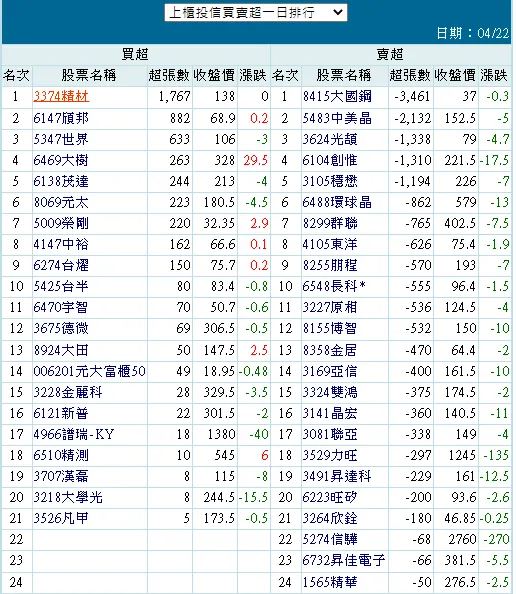This screenshot has width=516, height=594.
Task: Open the 6732昇佳電子 stock link
Action: (344, 560)
